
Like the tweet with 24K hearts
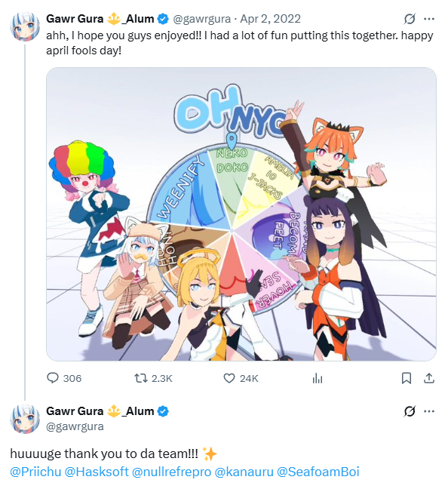point(241,378)
